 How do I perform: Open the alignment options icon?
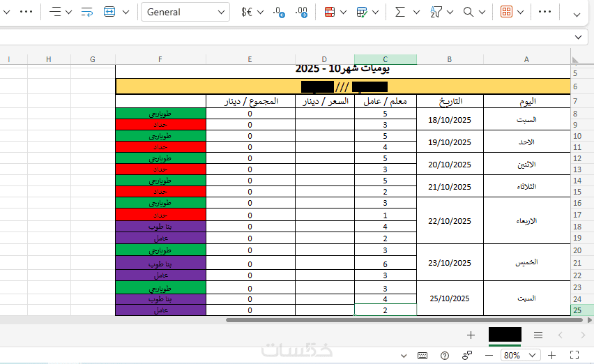[x=55, y=12]
